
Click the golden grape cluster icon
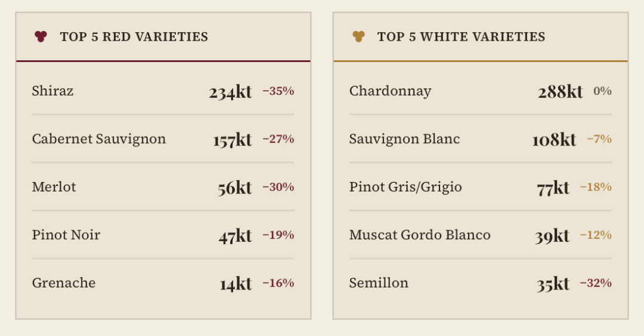[x=358, y=36]
